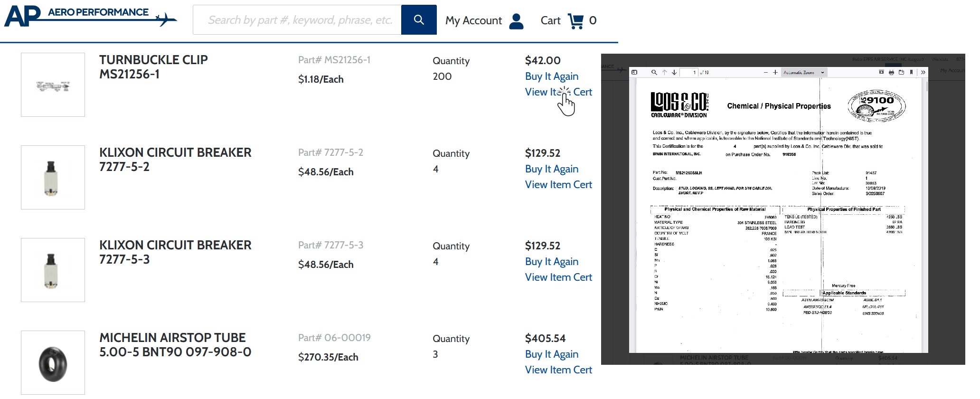The width and height of the screenshot is (980, 399).
Task: Open the shopping cart icon
Action: 575,21
